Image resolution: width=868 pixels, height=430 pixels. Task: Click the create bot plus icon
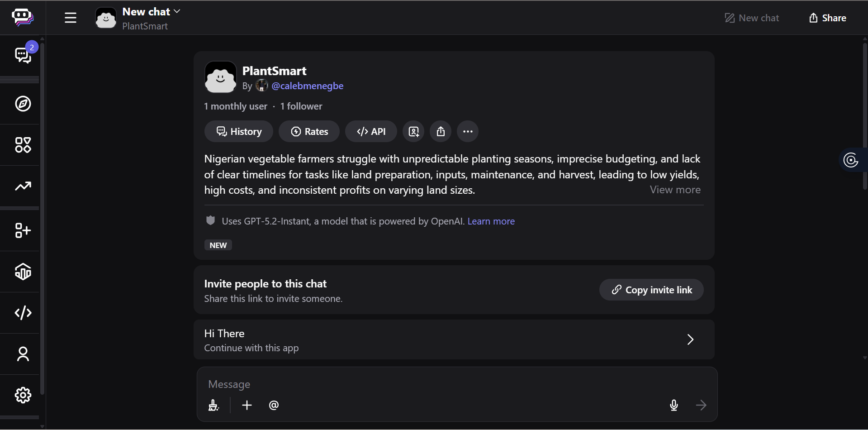point(23,230)
